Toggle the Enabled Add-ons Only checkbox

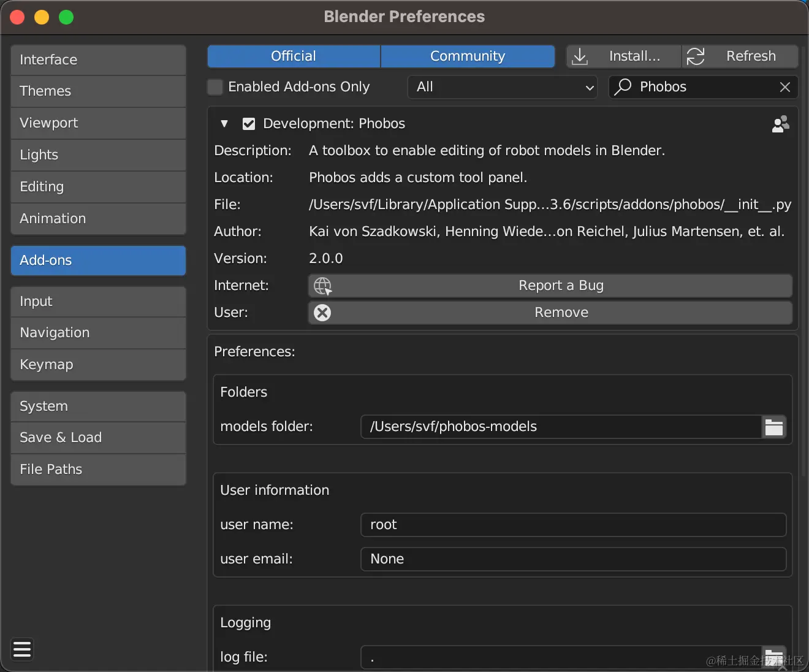tap(215, 87)
